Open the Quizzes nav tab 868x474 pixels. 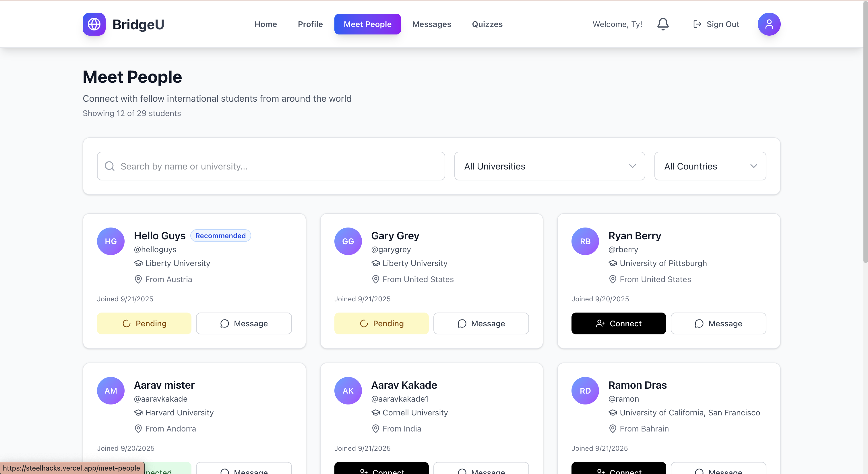click(x=487, y=24)
